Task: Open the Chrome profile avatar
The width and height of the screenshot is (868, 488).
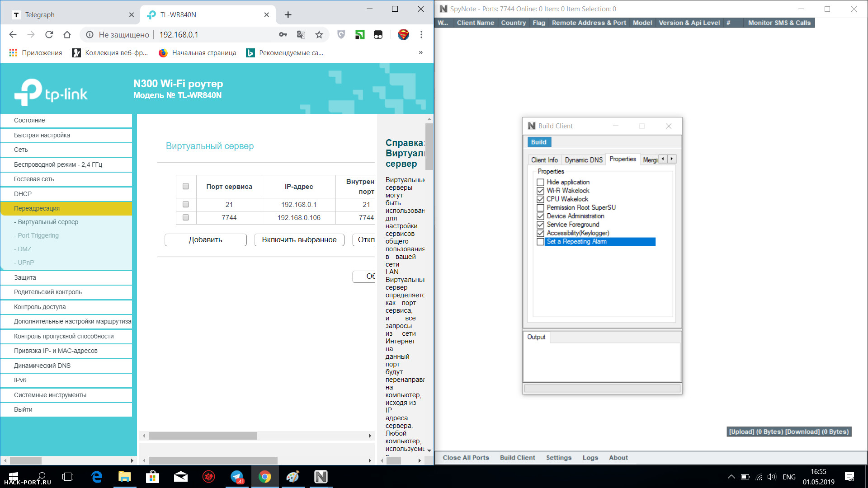Action: tap(403, 35)
